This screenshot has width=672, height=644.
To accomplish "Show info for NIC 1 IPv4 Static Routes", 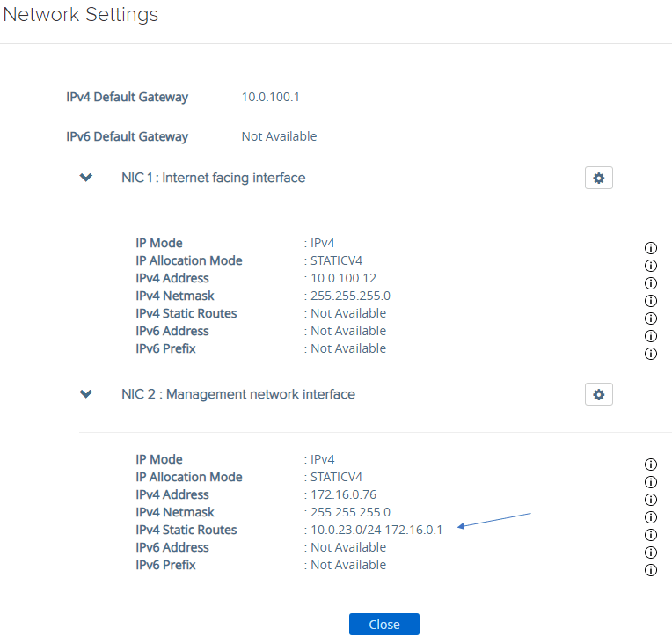I will click(x=651, y=318).
